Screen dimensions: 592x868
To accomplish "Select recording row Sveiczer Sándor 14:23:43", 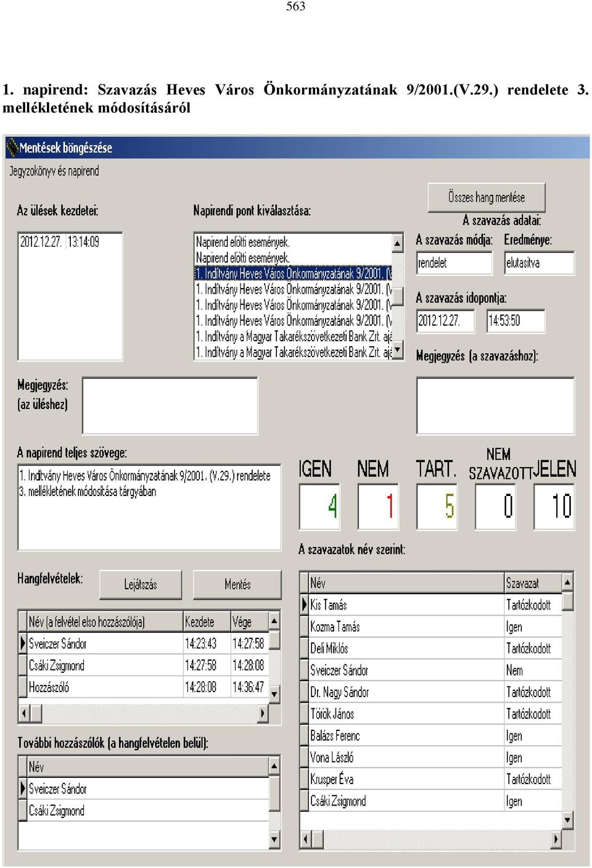I will (148, 643).
